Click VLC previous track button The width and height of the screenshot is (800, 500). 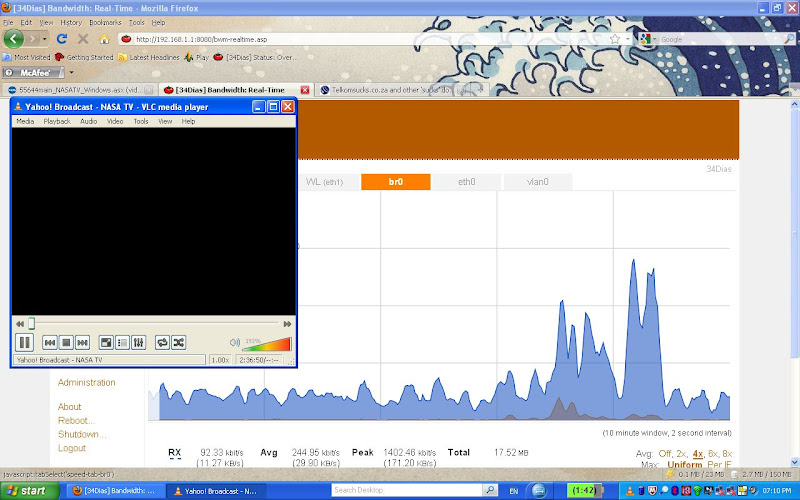pyautogui.click(x=49, y=342)
